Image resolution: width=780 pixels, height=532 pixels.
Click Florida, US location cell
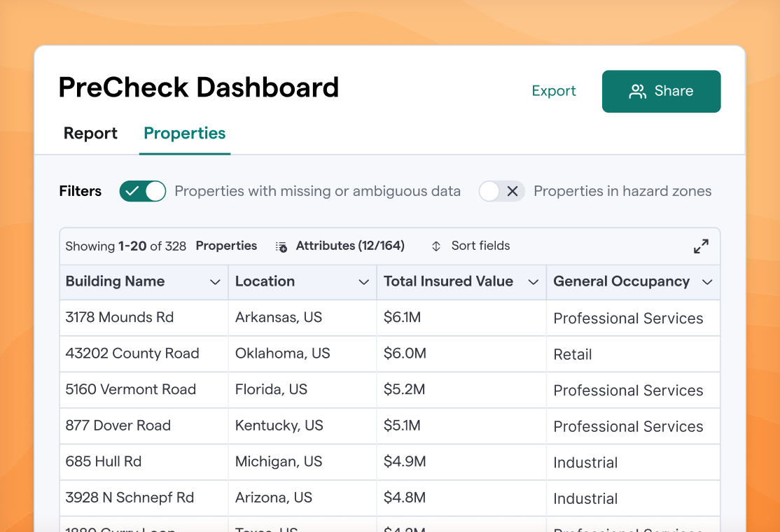coord(302,390)
